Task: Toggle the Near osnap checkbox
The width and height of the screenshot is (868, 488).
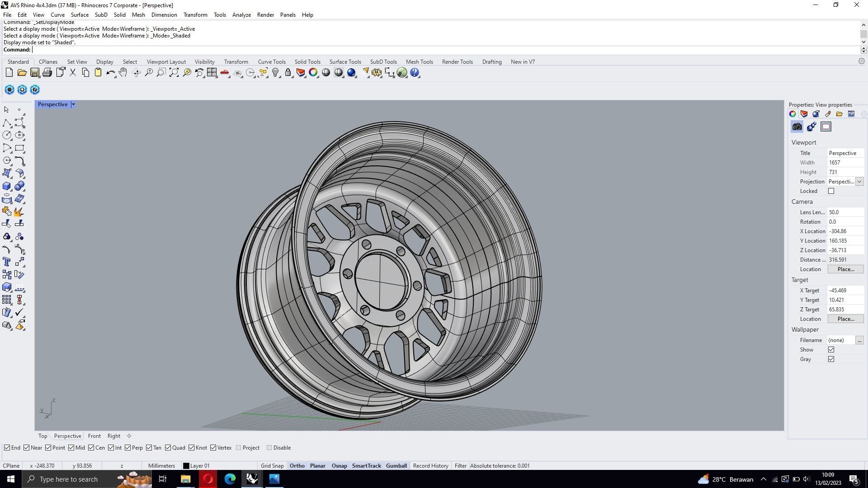Action: [26, 448]
